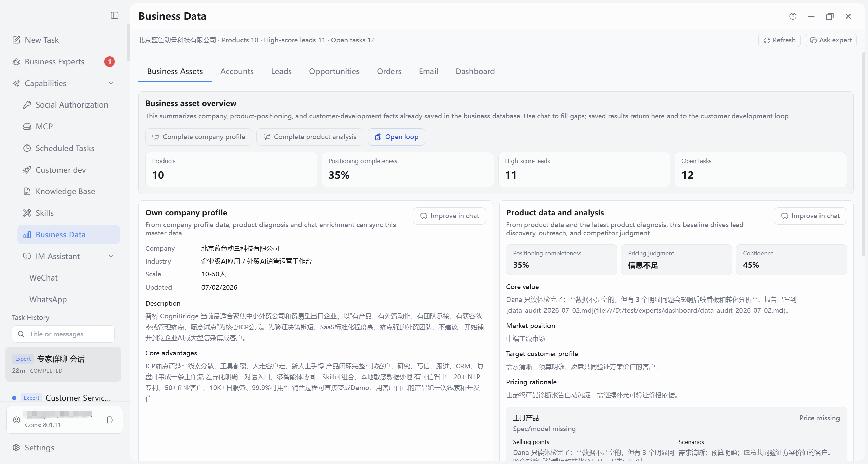Click the Open loop button
The height and width of the screenshot is (464, 868).
pyautogui.click(x=396, y=137)
